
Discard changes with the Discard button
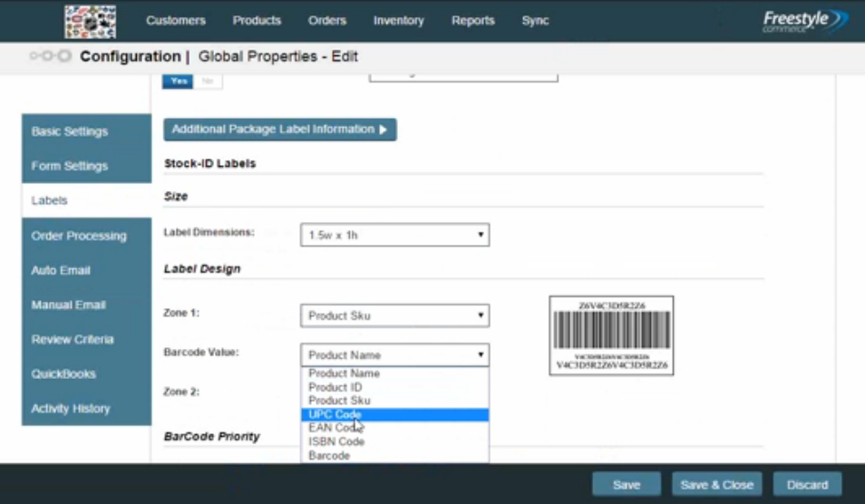click(x=807, y=485)
